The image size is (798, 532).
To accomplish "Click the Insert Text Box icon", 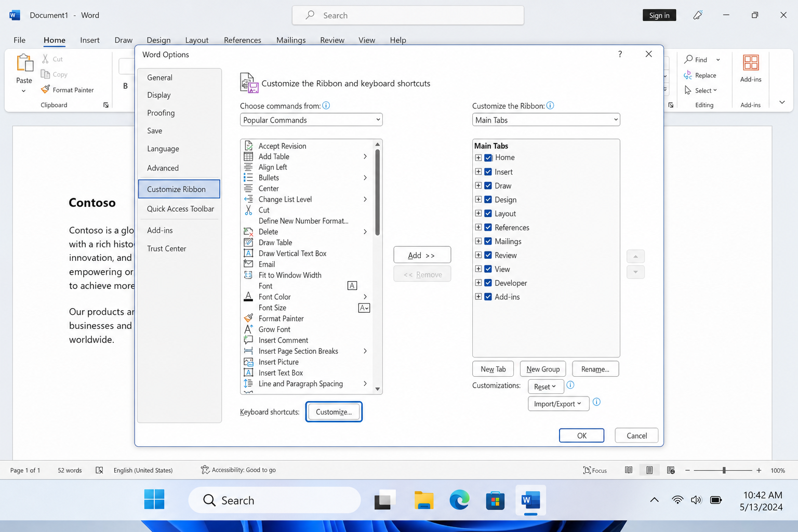I will tap(248, 373).
